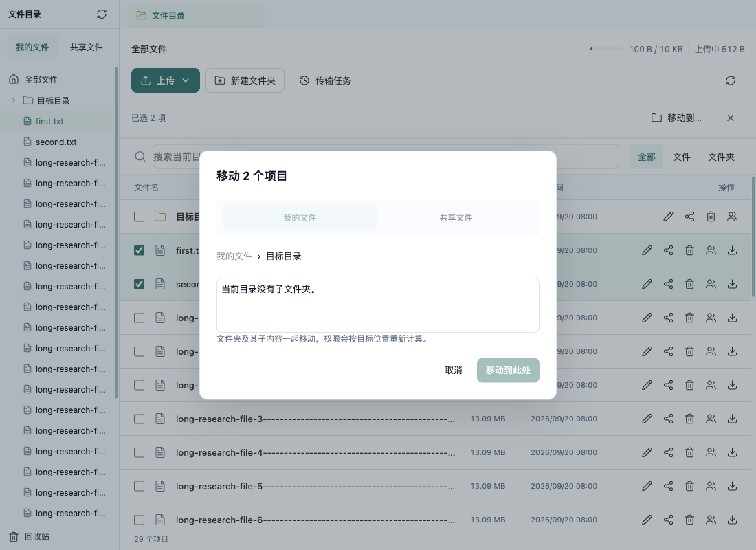Download long-research-file-5 row
This screenshot has height=550, width=756.
point(732,486)
